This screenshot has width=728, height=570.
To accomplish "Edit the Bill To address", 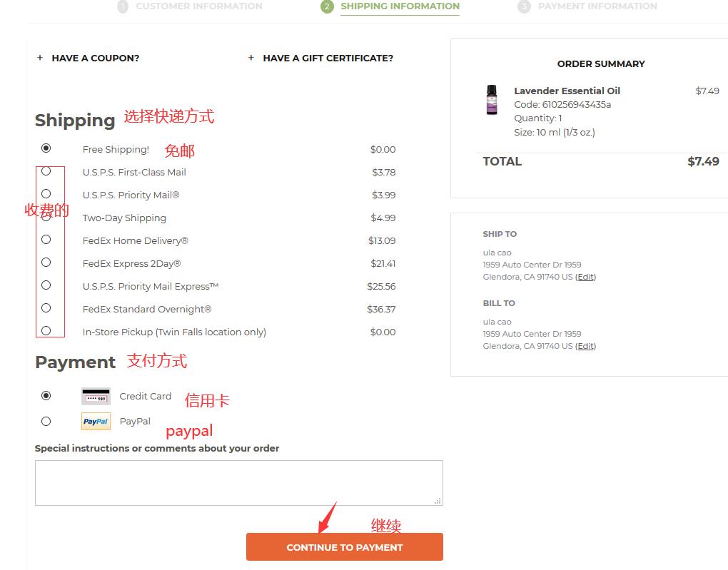I will (x=585, y=346).
